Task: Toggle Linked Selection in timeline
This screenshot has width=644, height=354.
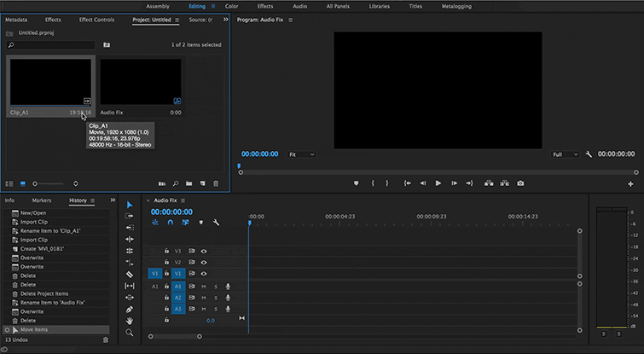Action: [x=186, y=222]
